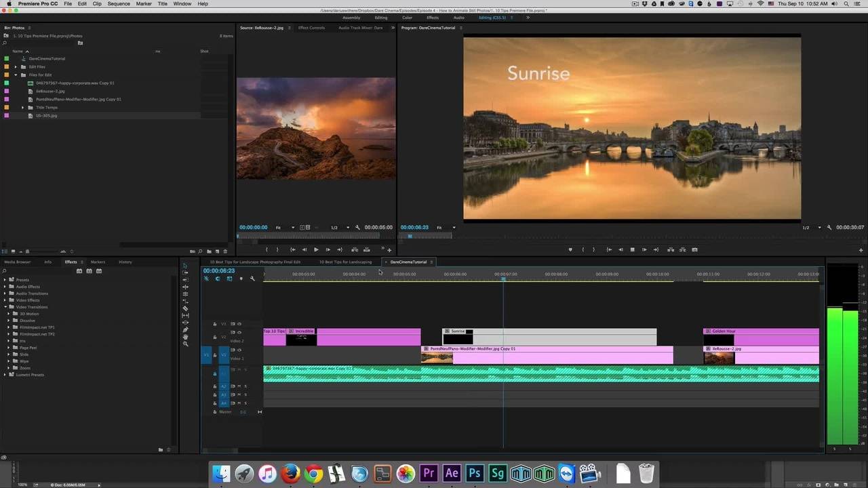Select the Pen tool in the tools panel
The image size is (868, 488).
coord(185,329)
